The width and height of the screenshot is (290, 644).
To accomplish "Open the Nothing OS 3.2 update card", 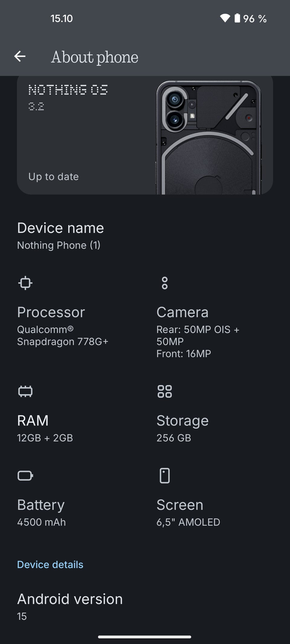I will (145, 135).
